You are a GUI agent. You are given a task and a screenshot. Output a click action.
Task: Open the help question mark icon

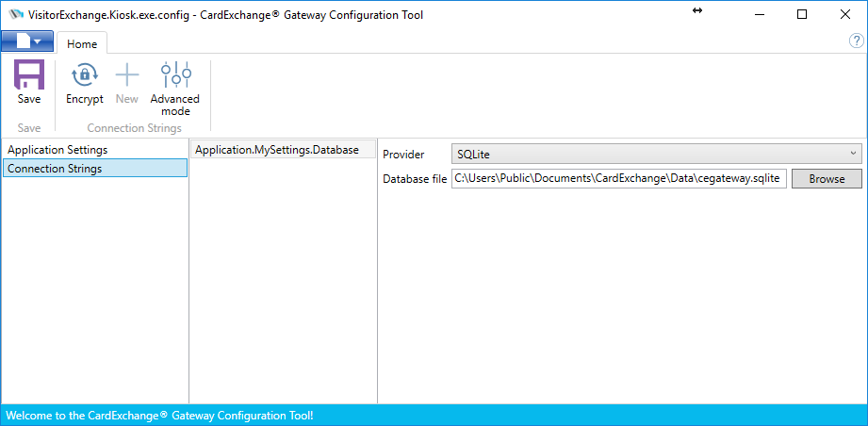click(856, 41)
